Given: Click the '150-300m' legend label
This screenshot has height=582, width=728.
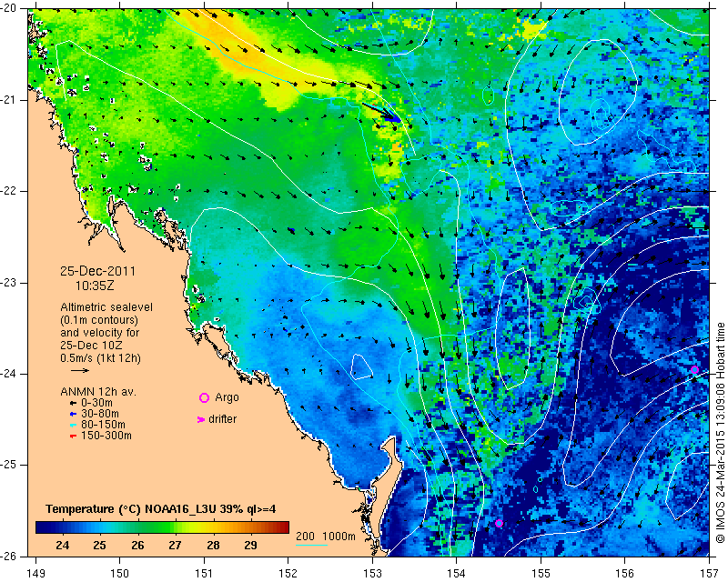Looking at the screenshot, I should 106,436.
